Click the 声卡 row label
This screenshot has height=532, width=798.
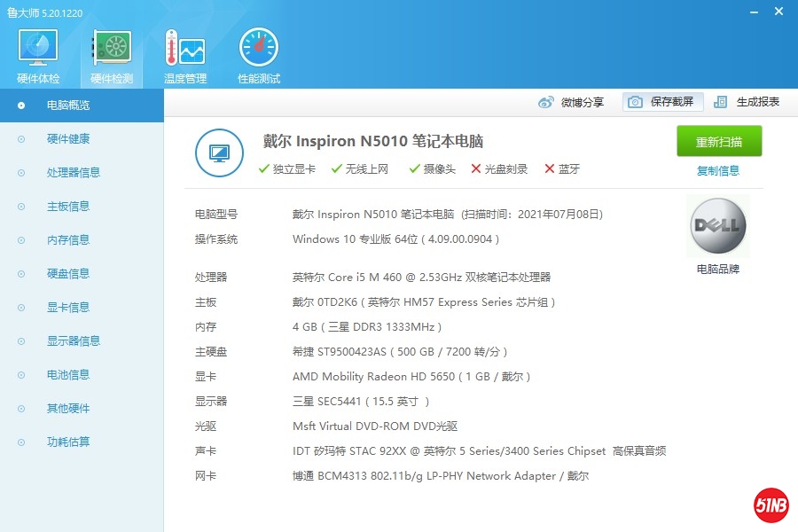[x=206, y=451]
